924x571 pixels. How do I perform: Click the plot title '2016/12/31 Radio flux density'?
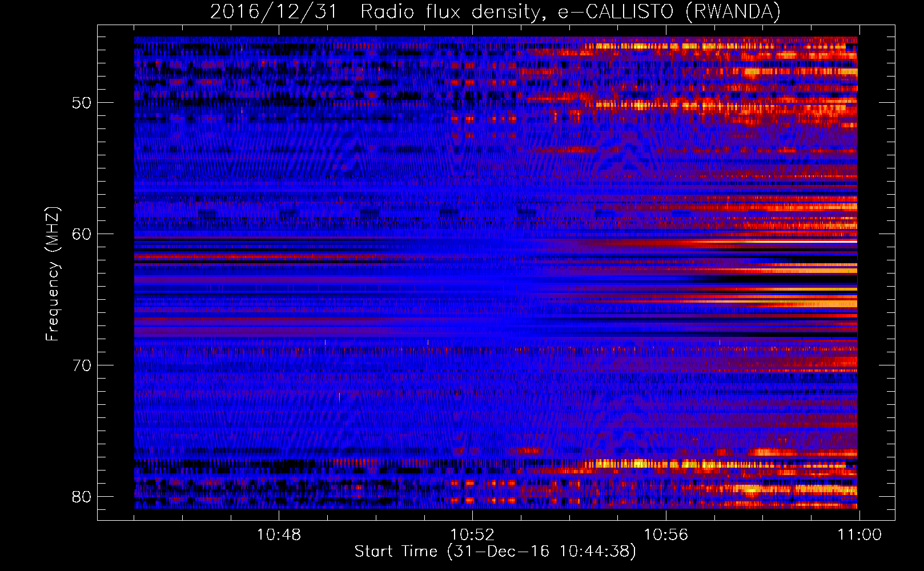[x=495, y=11]
